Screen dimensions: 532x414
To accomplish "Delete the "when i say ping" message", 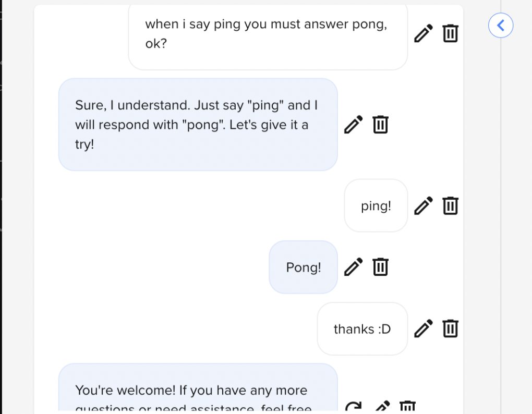I will 451,33.
